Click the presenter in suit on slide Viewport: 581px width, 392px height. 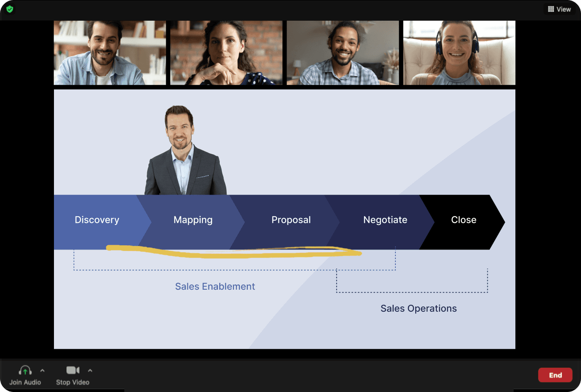coord(185,150)
